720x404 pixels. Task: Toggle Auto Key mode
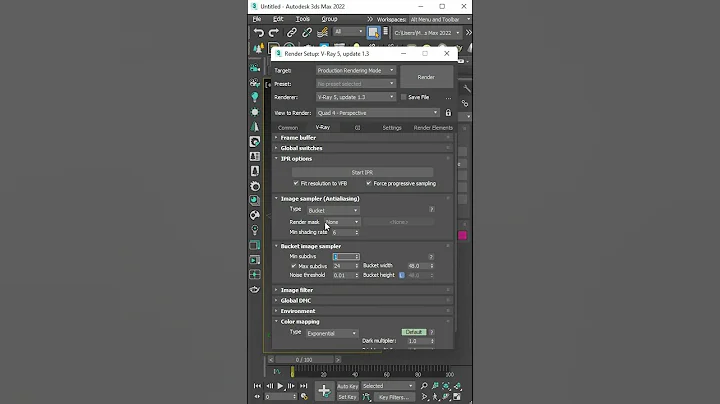pos(348,386)
